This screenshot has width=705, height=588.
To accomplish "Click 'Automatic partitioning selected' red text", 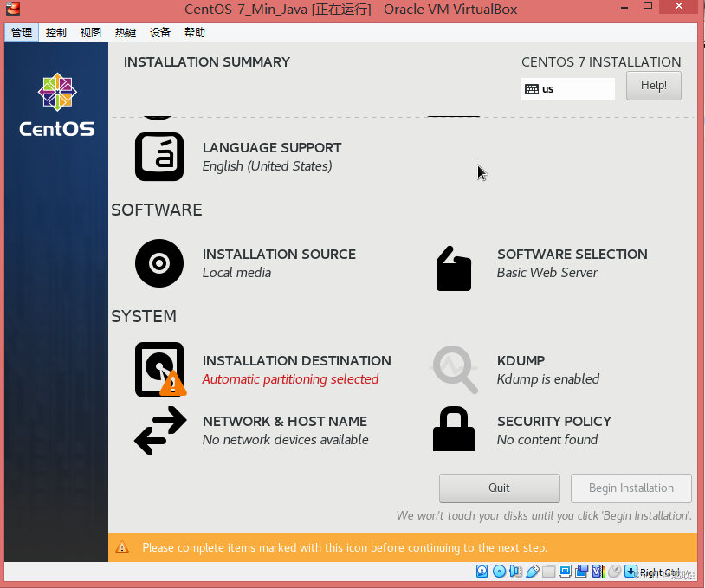I will 290,379.
